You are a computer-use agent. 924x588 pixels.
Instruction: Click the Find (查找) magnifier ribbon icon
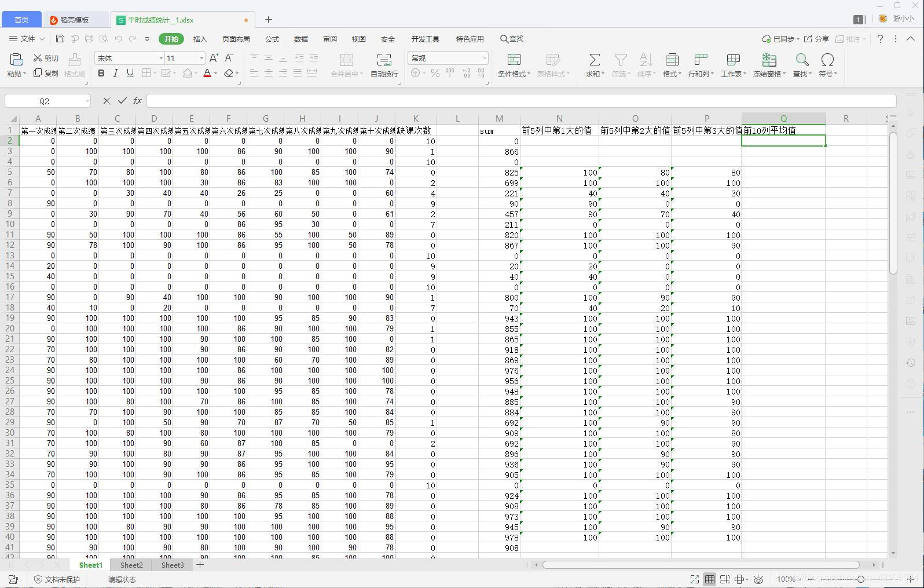click(x=802, y=60)
